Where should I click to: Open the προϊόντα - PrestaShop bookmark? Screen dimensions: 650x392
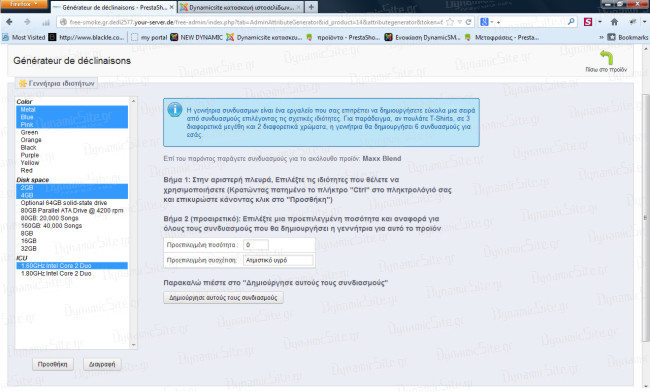343,37
